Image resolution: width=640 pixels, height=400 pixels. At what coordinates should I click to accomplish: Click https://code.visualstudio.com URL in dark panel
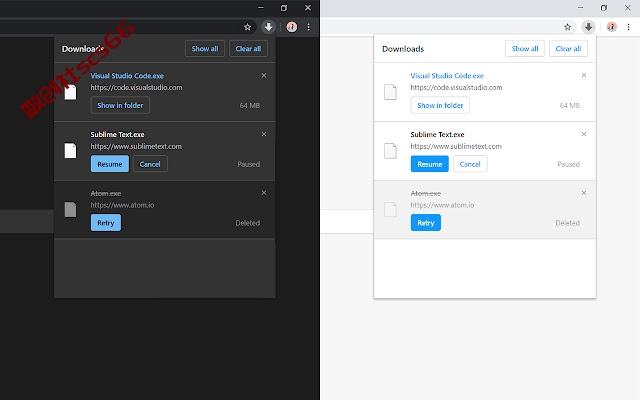tap(136, 87)
